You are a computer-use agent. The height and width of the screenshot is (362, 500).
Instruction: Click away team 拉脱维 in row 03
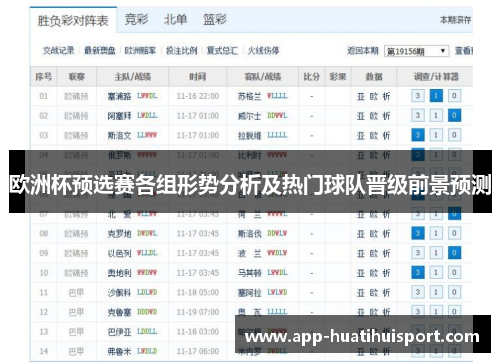coord(250,136)
